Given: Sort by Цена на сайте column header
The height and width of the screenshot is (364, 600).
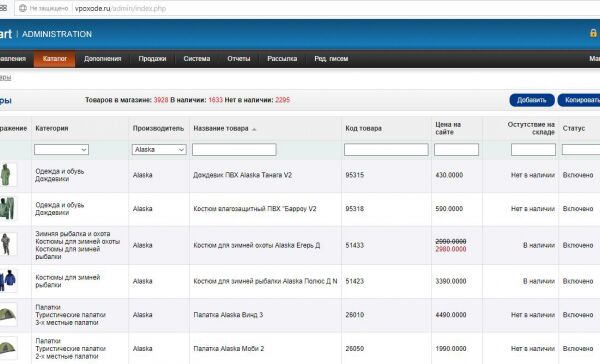Looking at the screenshot, I should (x=448, y=128).
